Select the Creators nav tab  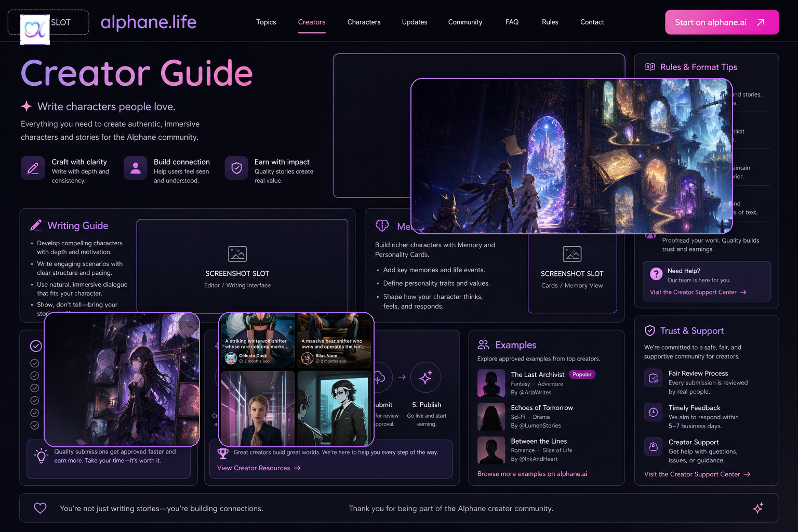point(312,22)
